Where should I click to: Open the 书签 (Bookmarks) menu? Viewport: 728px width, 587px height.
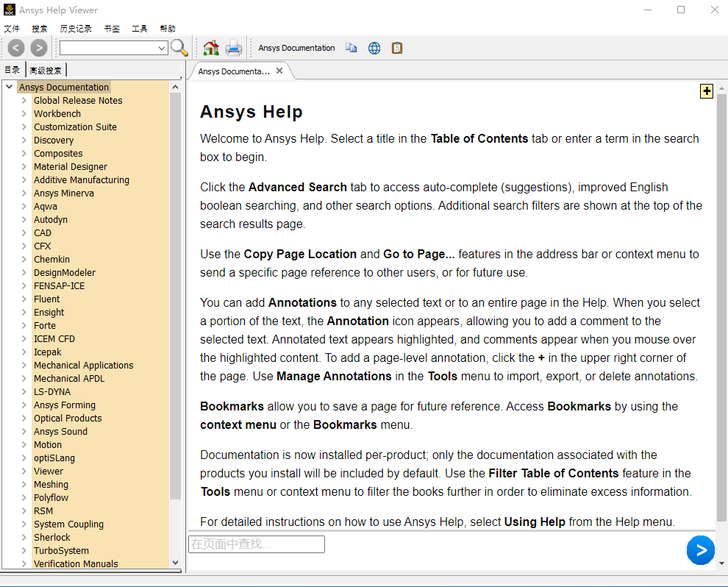[x=112, y=29]
